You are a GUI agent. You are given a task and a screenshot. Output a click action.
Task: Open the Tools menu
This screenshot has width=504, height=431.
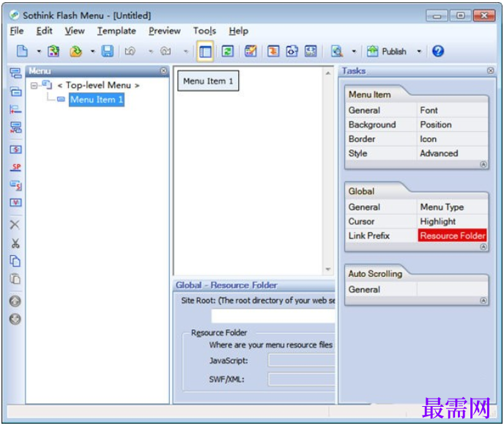tap(205, 31)
